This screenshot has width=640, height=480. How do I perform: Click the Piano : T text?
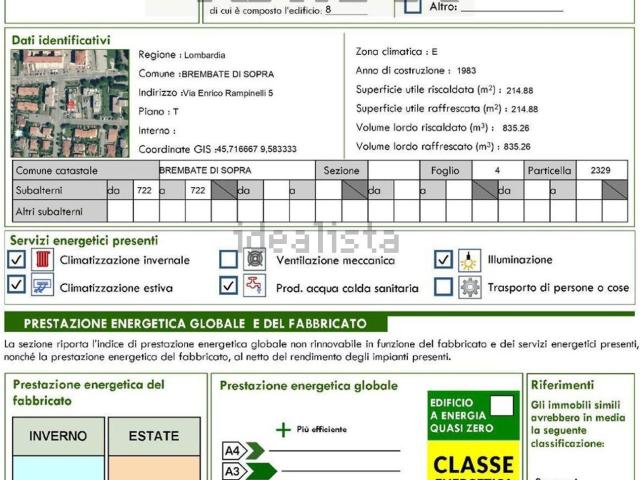tap(158, 111)
